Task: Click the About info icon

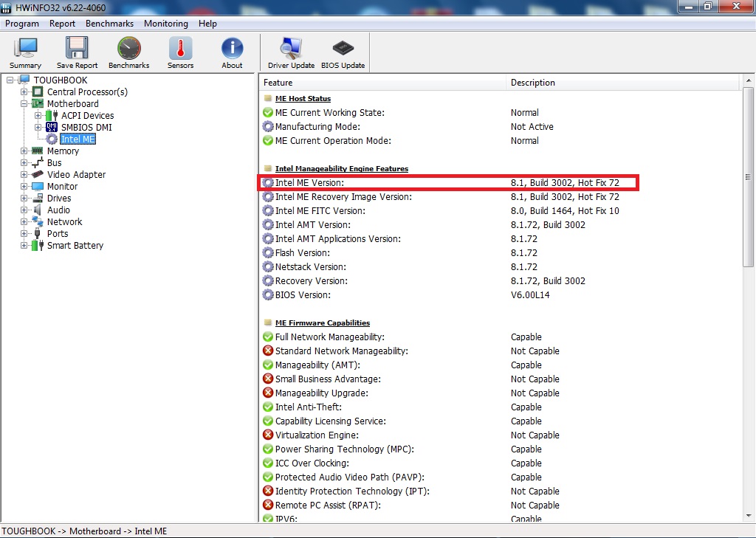Action: click(232, 52)
